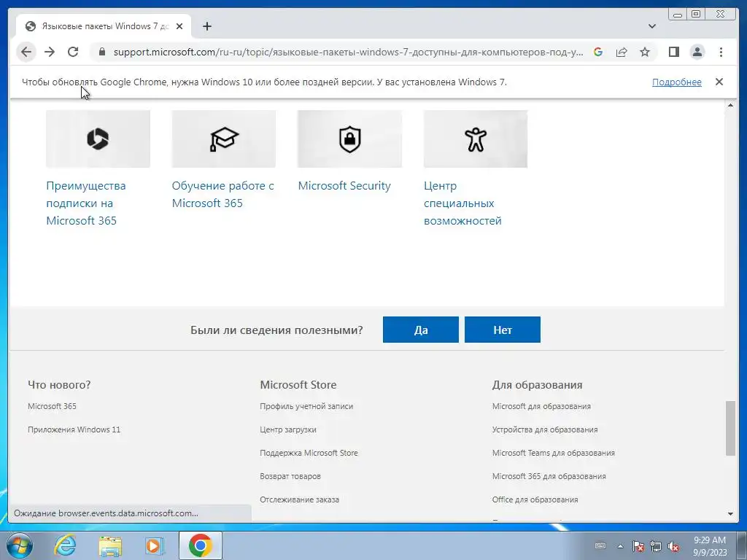Open Windows Explorer from taskbar

click(110, 545)
